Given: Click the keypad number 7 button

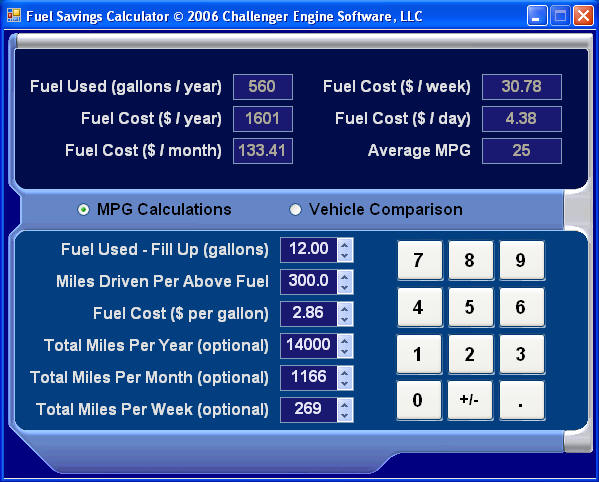Looking at the screenshot, I should (x=419, y=260).
